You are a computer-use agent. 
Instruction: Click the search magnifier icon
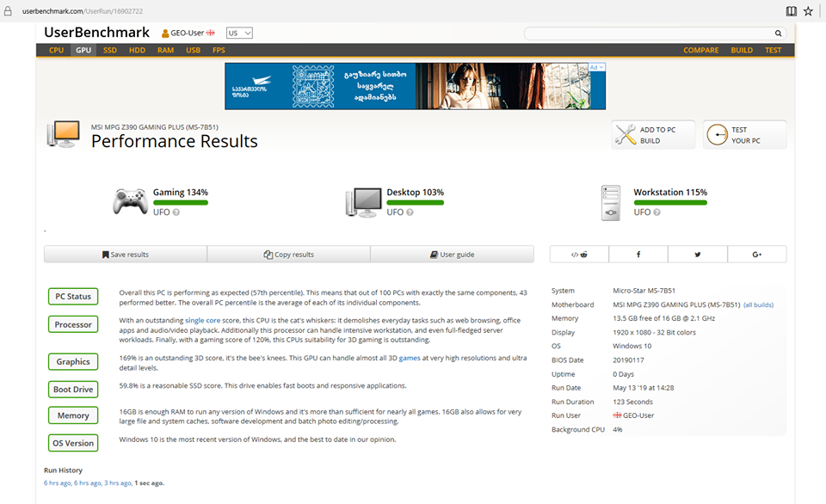point(778,34)
